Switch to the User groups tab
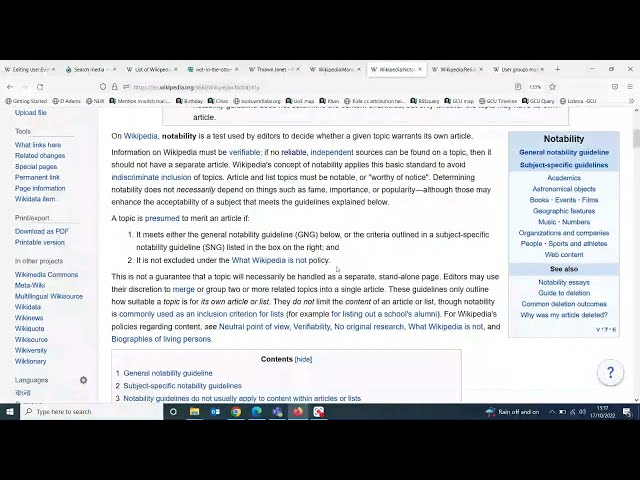This screenshot has height=480, width=640. pyautogui.click(x=518, y=69)
